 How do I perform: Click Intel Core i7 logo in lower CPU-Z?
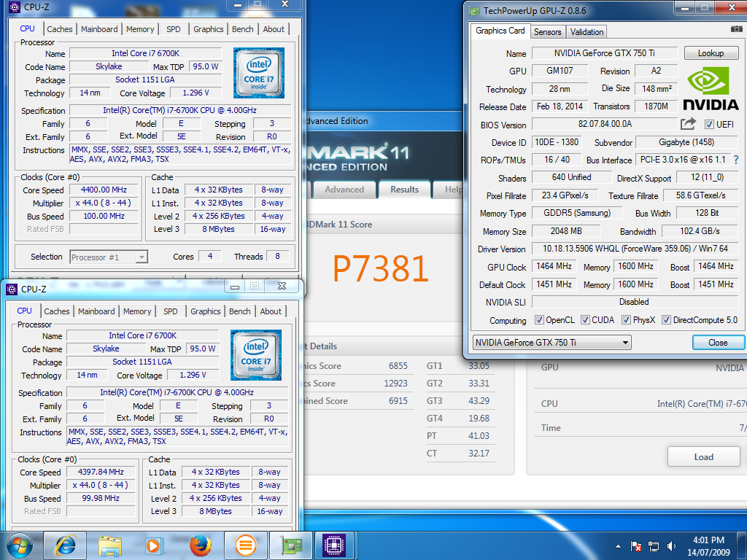point(256,355)
